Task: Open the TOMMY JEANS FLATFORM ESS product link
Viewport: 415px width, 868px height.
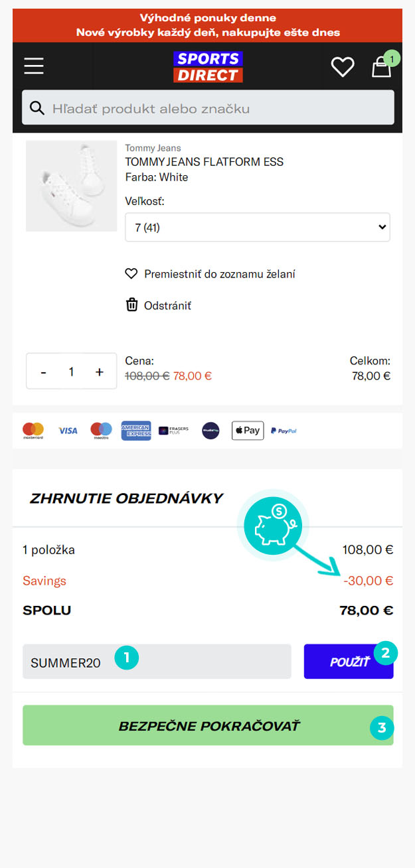Action: pyautogui.click(x=204, y=162)
